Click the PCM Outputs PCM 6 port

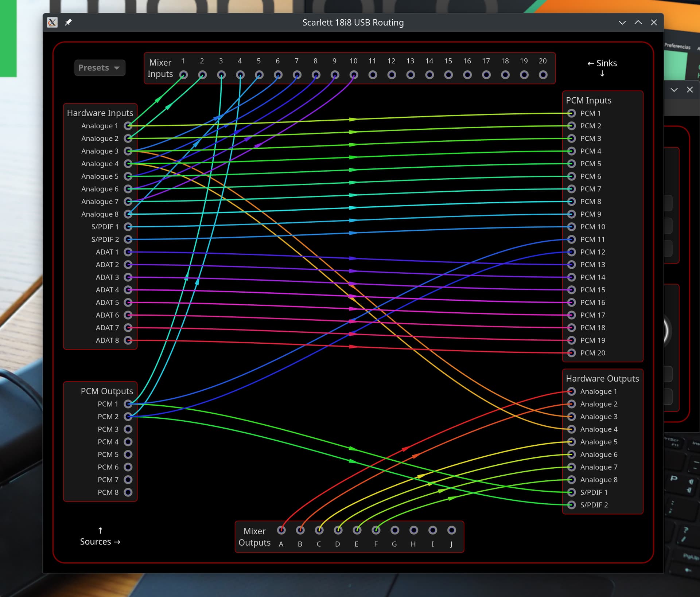pos(128,467)
